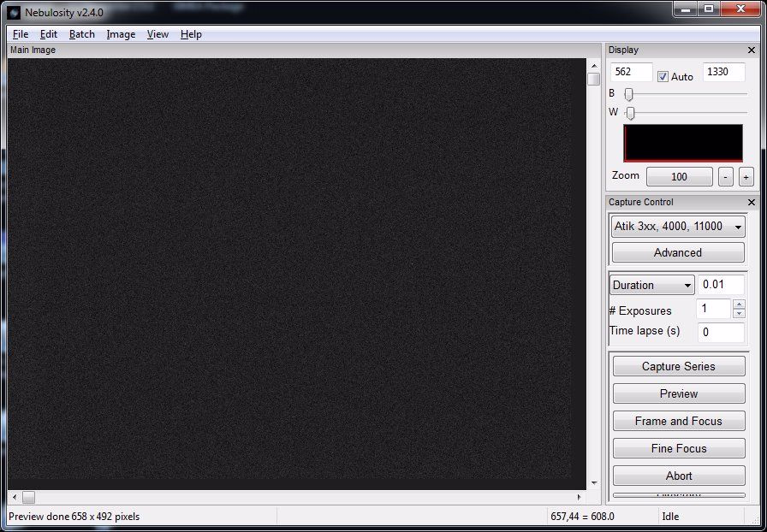Viewport: 767px width, 532px height.
Task: Click the Capture Series button
Action: click(x=679, y=366)
